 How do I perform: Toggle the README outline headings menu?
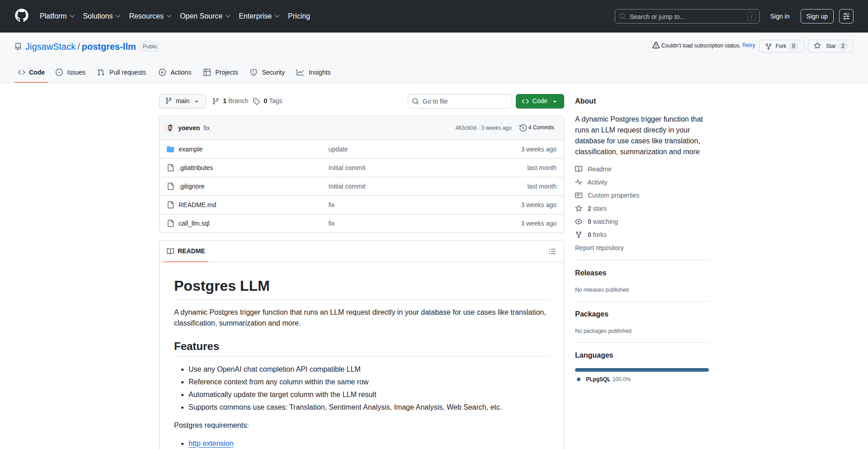tap(552, 251)
